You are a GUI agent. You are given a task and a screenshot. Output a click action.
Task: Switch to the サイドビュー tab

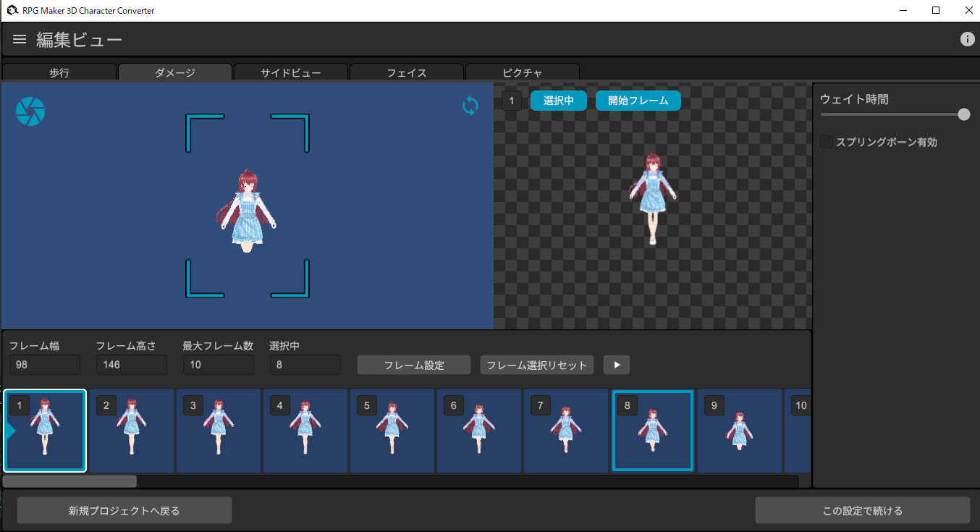[x=290, y=72]
